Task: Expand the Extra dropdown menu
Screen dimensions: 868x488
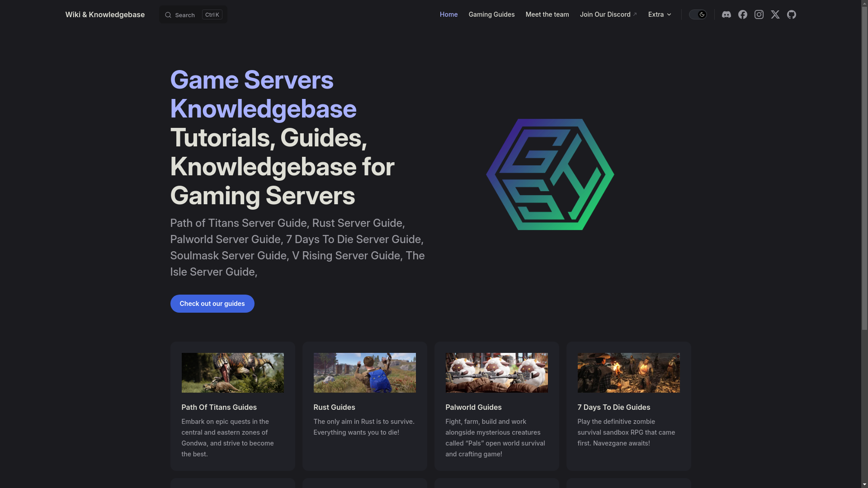Action: [660, 14]
